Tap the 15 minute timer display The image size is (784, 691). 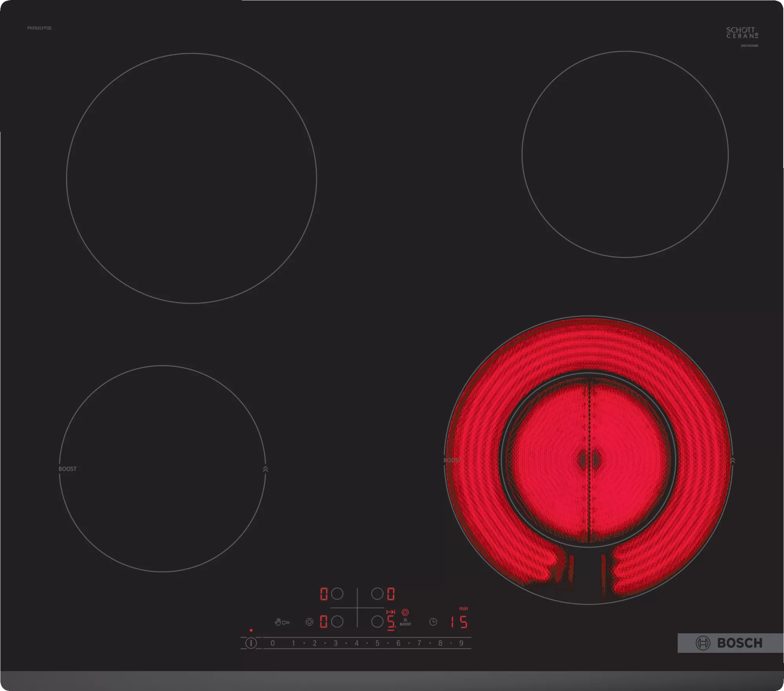coord(459,622)
